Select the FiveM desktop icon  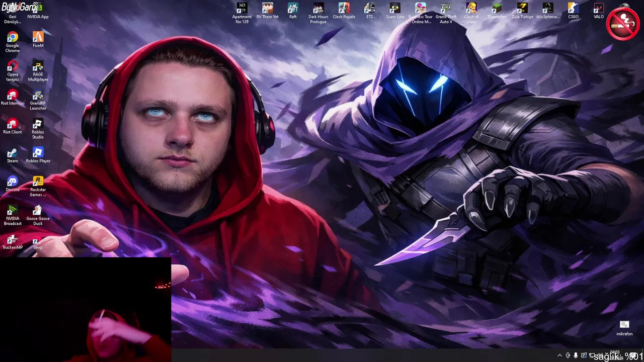[x=38, y=40]
